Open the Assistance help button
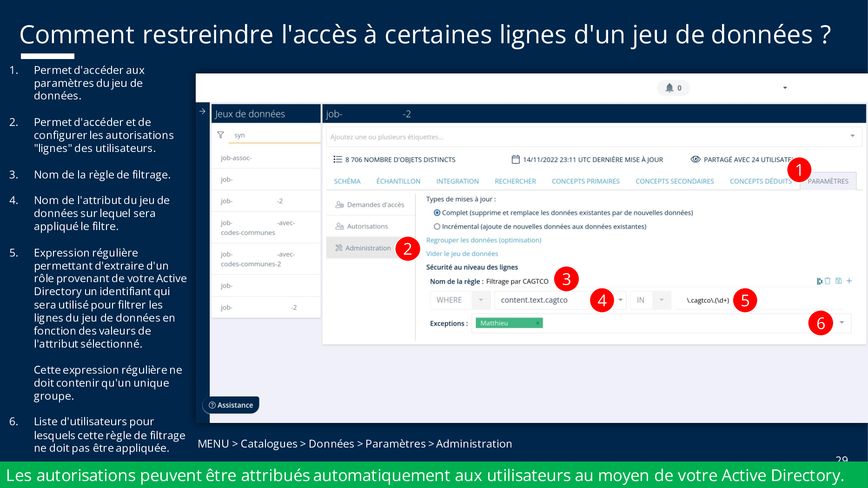868x488 pixels. tap(231, 405)
